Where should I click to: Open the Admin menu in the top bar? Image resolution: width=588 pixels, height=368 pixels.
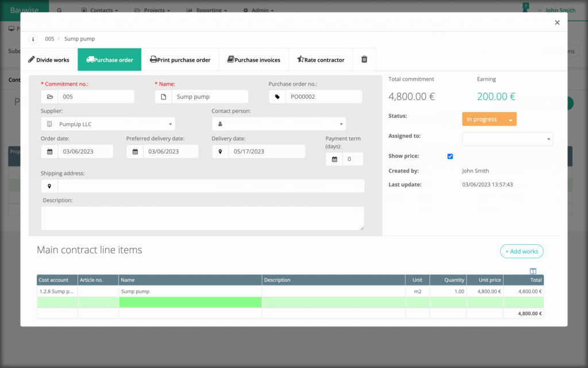tap(258, 10)
